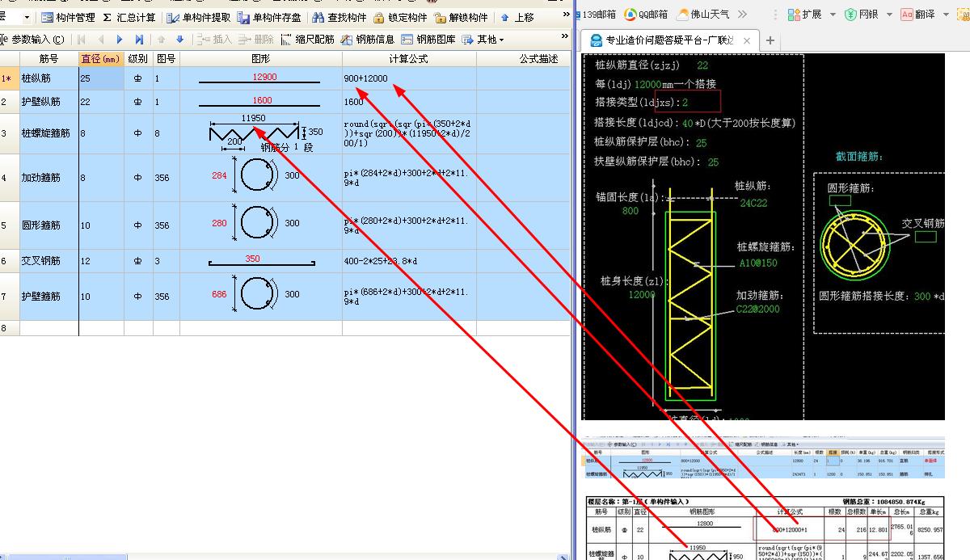Show more bookmarks chevron
This screenshot has width=970, height=560.
tap(742, 15)
